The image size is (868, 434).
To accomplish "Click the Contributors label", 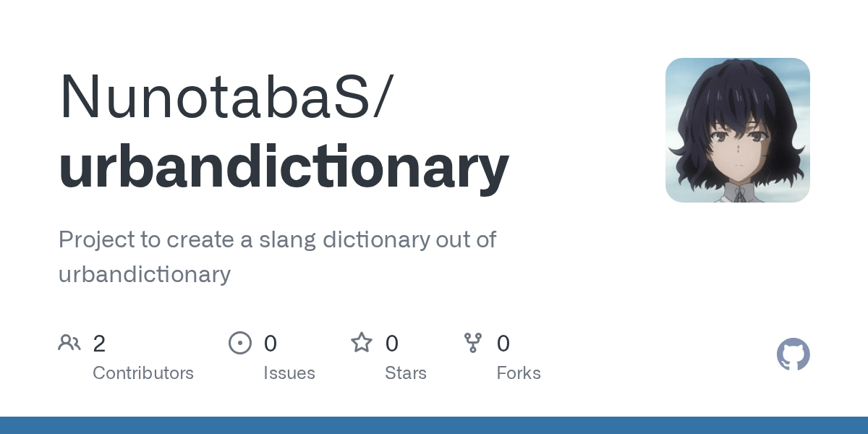I will [x=143, y=373].
